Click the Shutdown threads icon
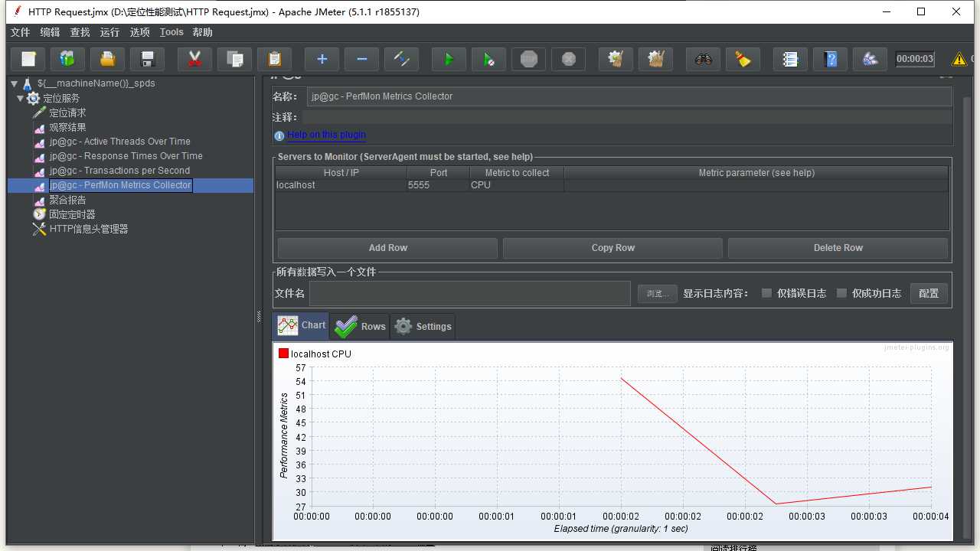 pyautogui.click(x=568, y=59)
